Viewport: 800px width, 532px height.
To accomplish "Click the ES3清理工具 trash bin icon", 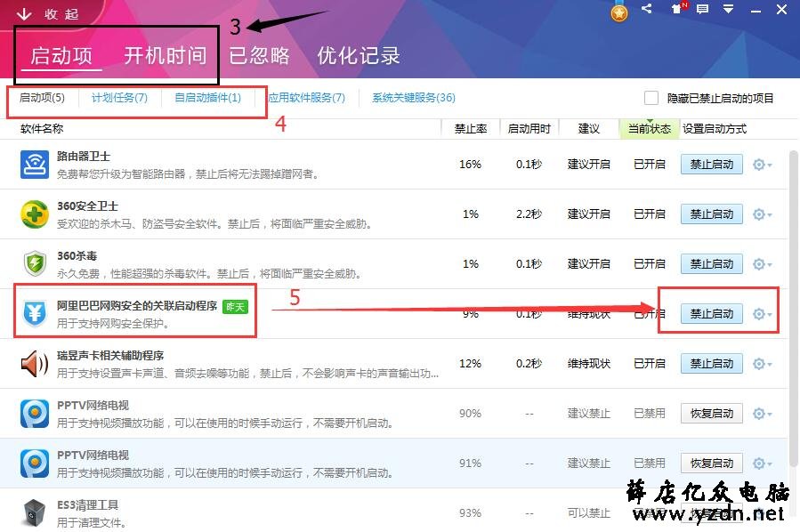I will point(34,513).
